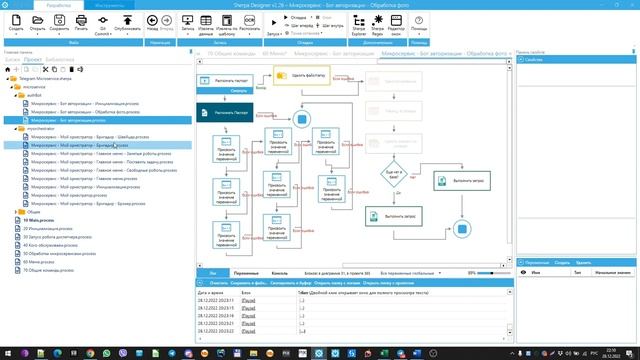Click the Шаг вперед debug step

click(299, 25)
